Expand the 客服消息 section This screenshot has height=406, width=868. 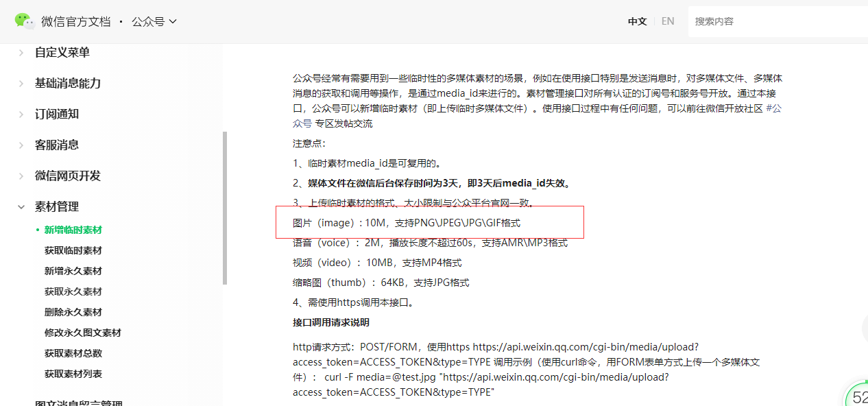[x=56, y=145]
